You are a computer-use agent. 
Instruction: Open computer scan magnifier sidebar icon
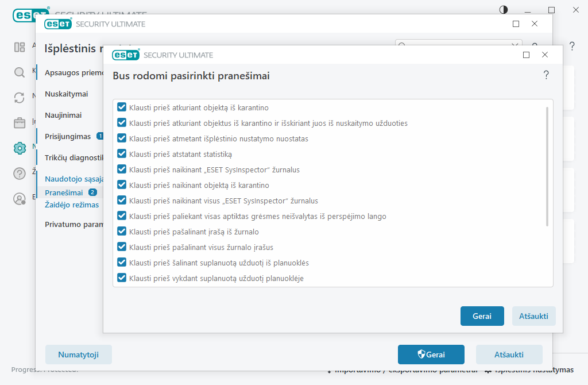19,72
